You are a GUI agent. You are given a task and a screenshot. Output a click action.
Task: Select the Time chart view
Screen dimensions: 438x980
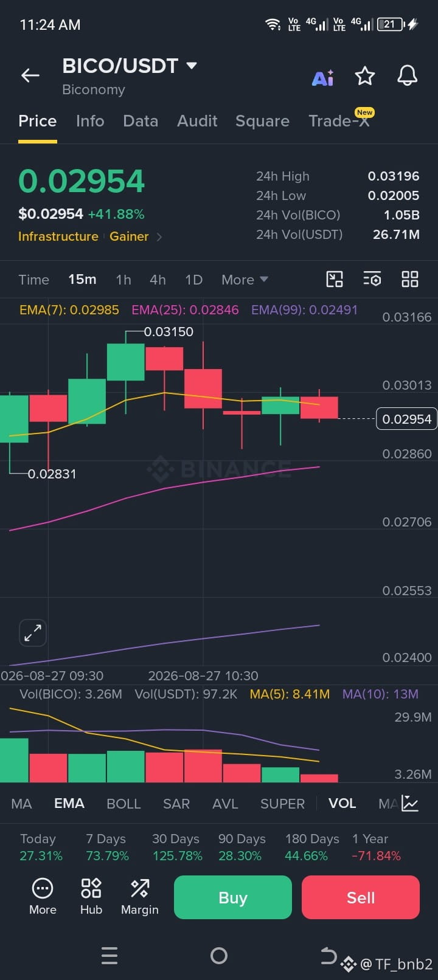coord(33,280)
